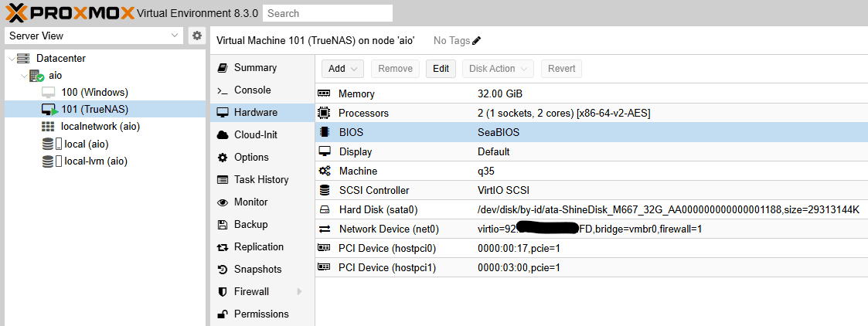This screenshot has width=868, height=326.
Task: Select the Display Default value
Action: click(x=493, y=151)
